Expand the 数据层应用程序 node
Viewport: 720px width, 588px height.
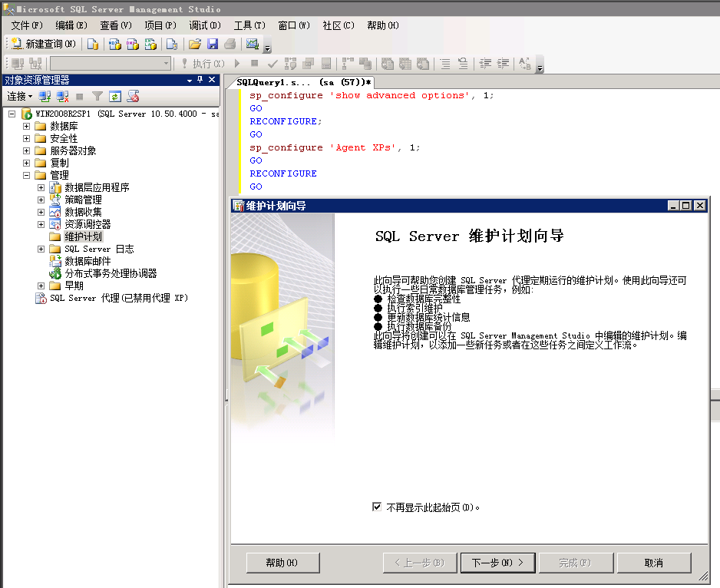(x=41, y=187)
